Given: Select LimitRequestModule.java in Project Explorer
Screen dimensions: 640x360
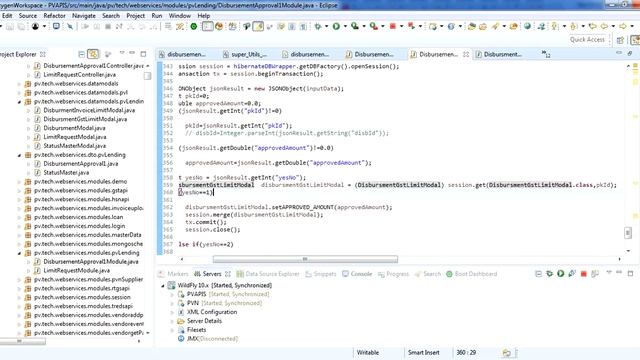Looking at the screenshot, I should [x=76, y=271].
